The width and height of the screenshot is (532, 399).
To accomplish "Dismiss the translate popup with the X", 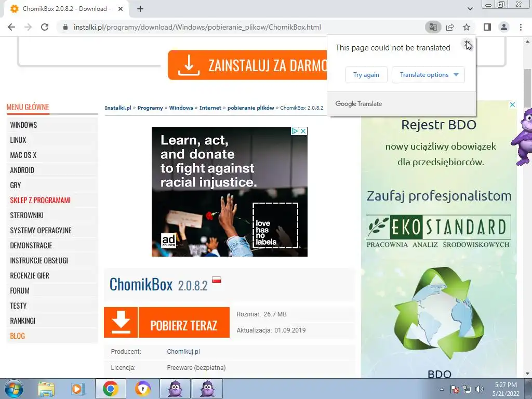I will pos(468,44).
